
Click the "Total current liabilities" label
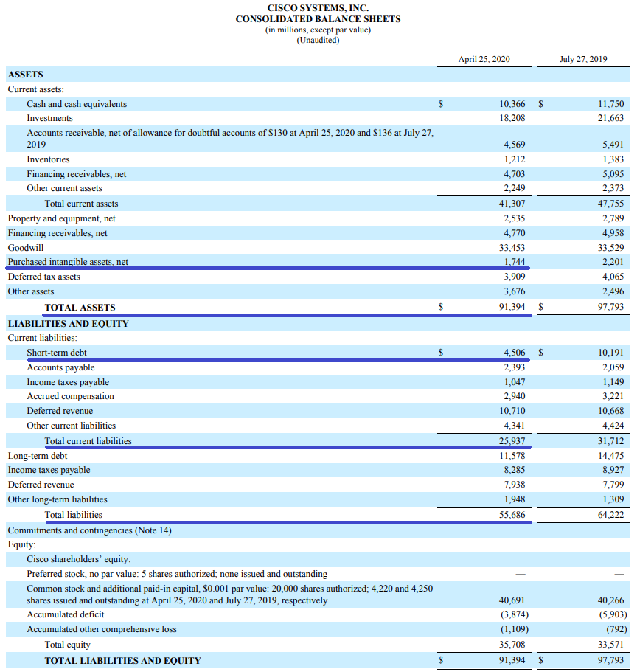pyautogui.click(x=88, y=441)
